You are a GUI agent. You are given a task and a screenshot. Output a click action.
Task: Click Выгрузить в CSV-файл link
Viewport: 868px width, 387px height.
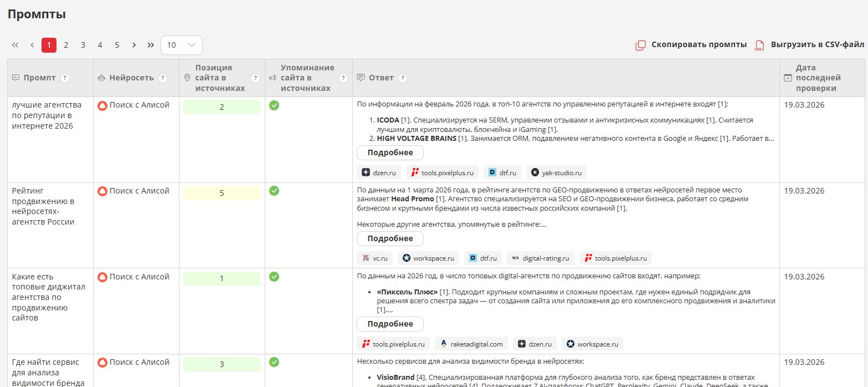(x=817, y=45)
